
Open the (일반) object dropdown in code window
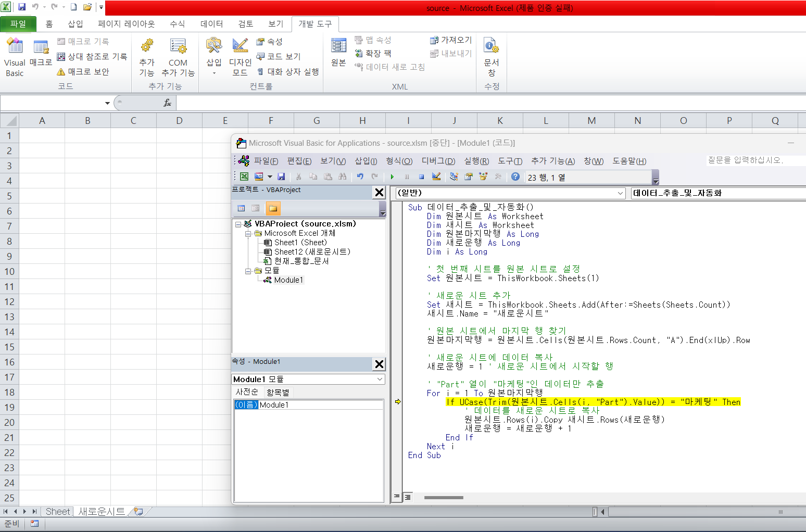coord(621,193)
